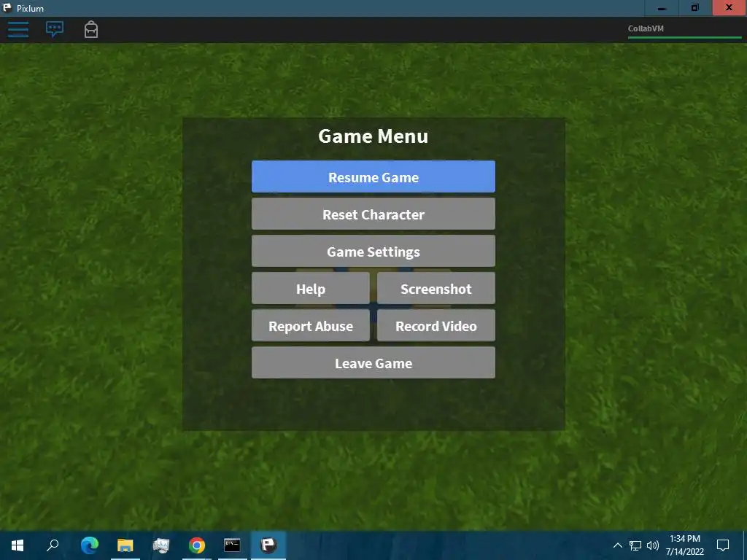Click Leave Game
Screen dimensions: 747x560
(x=373, y=362)
